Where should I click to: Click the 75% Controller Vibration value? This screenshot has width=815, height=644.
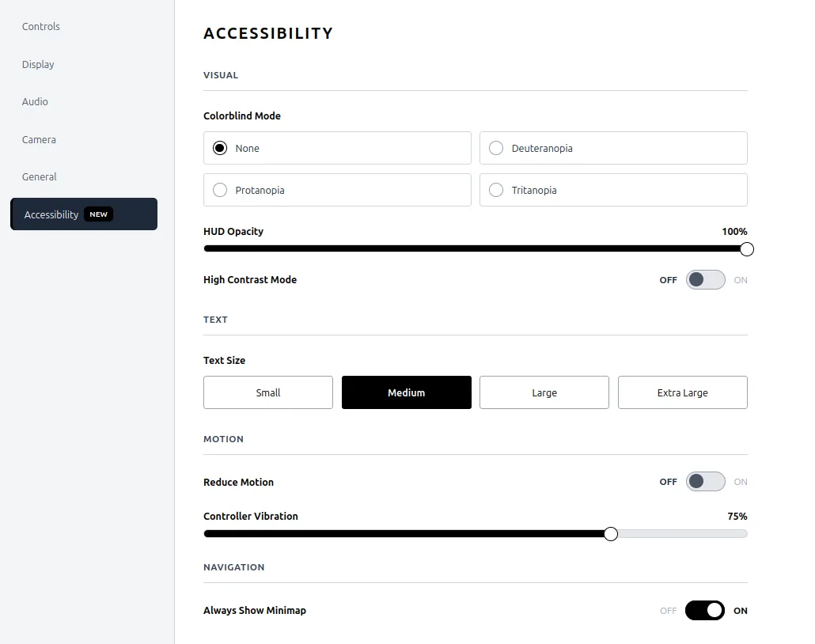click(x=737, y=517)
